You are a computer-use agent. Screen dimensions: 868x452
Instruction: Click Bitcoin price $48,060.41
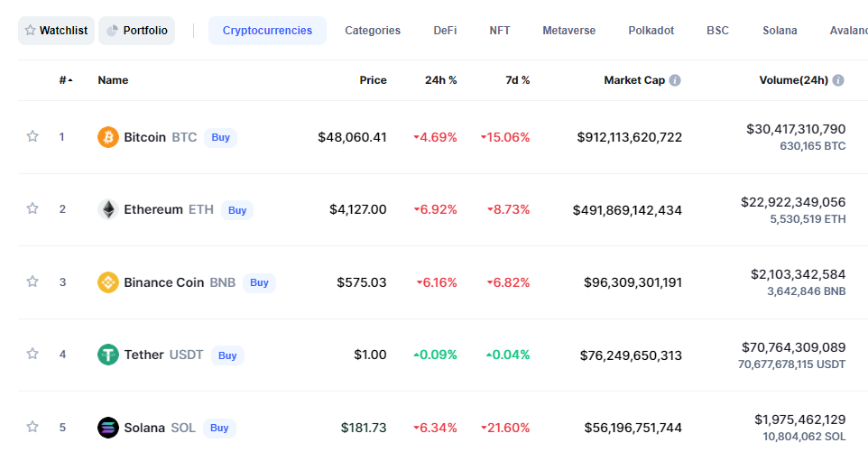(x=352, y=137)
